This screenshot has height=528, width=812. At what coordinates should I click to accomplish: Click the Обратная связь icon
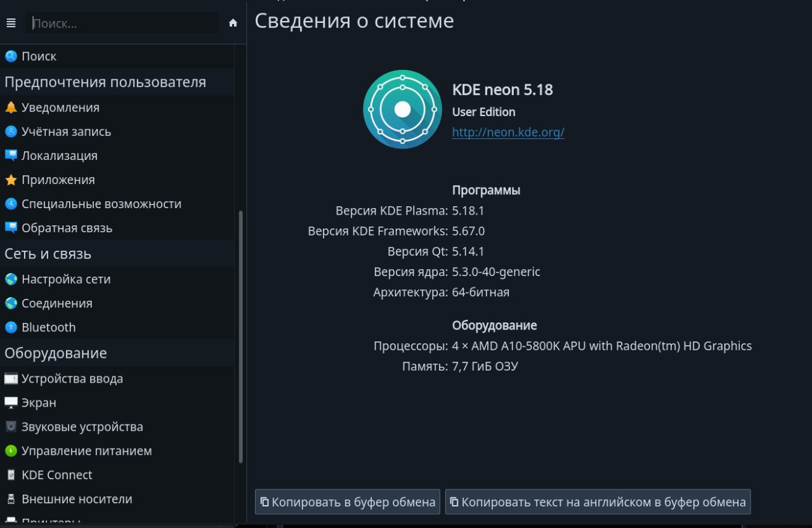(11, 228)
